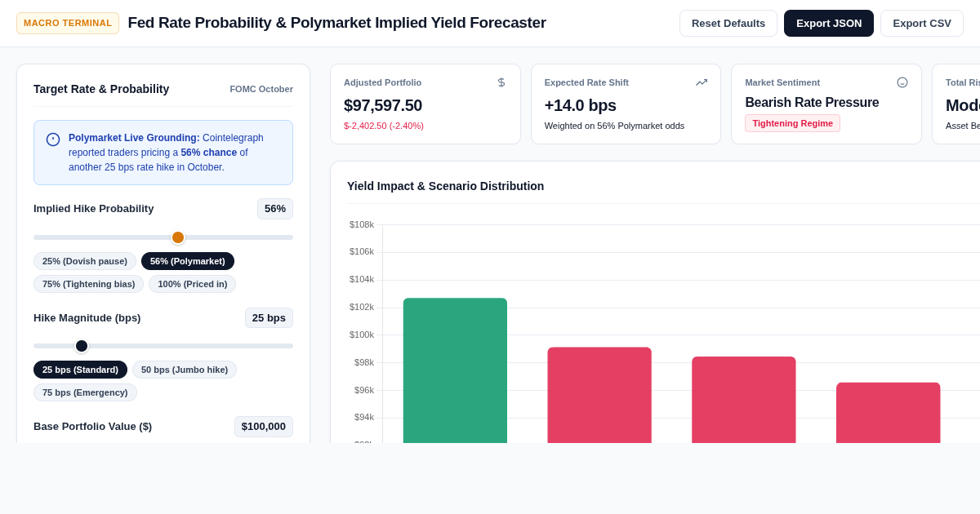Click the tall green bar in yield chart

[455, 370]
